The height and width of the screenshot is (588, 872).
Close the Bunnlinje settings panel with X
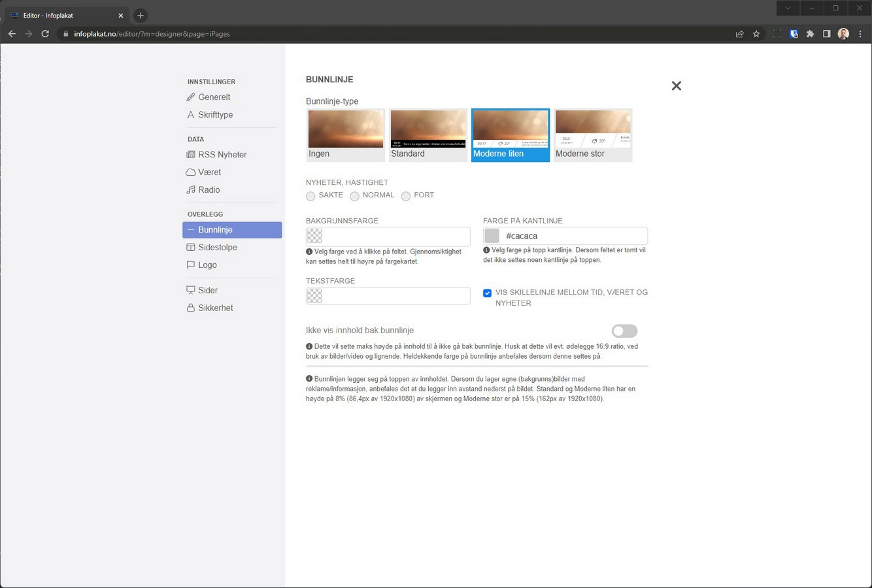click(x=676, y=86)
